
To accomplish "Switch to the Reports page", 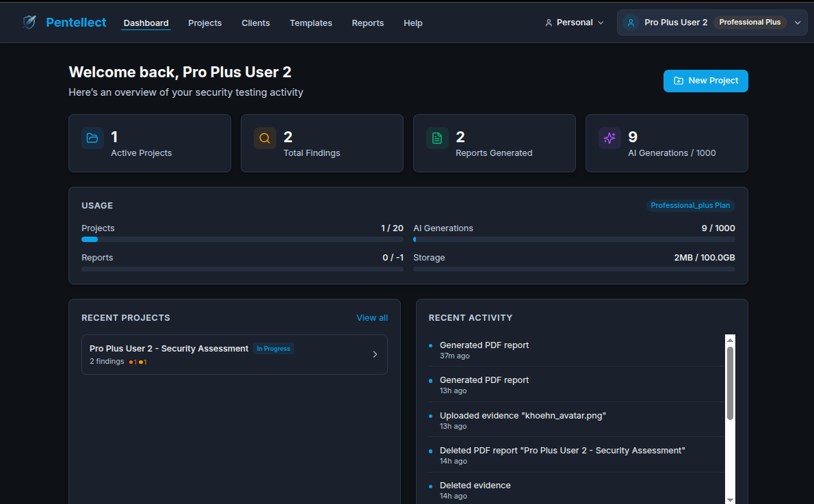I will click(x=367, y=23).
